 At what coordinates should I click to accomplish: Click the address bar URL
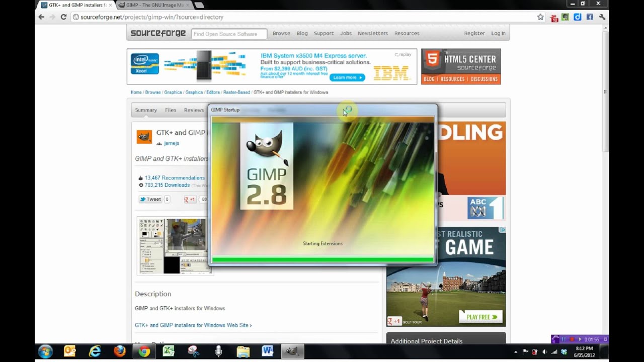click(152, 17)
